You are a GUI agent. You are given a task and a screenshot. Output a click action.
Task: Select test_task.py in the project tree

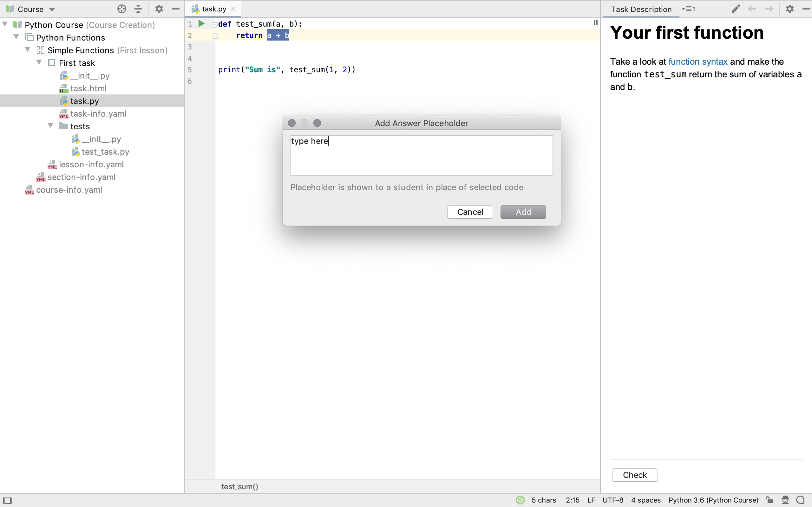click(x=105, y=152)
